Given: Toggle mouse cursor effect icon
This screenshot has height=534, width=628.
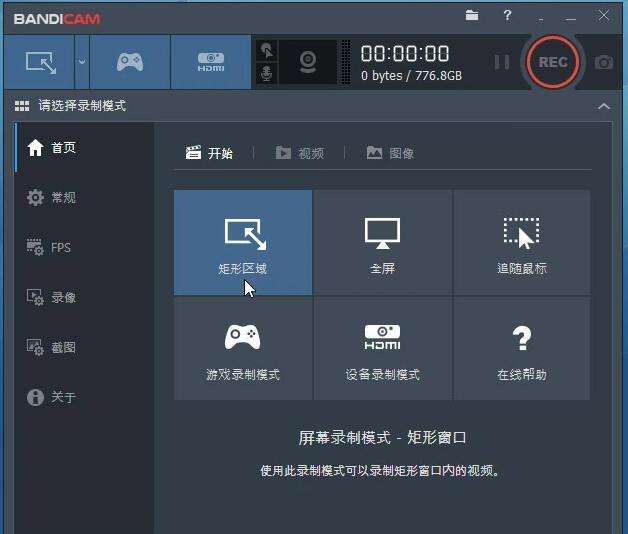Looking at the screenshot, I should (266, 50).
